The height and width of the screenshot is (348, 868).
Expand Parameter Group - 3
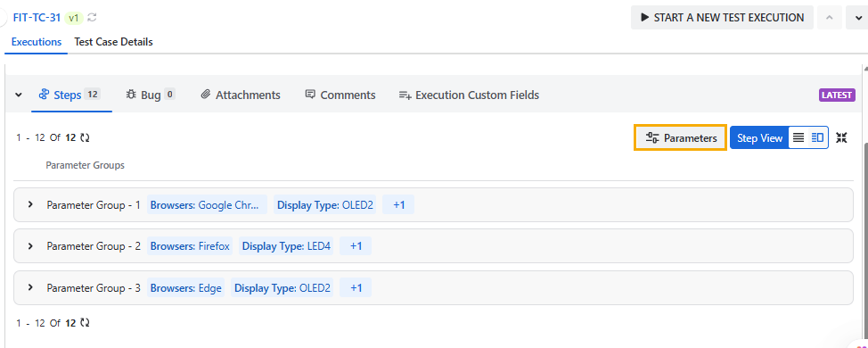pyautogui.click(x=30, y=287)
